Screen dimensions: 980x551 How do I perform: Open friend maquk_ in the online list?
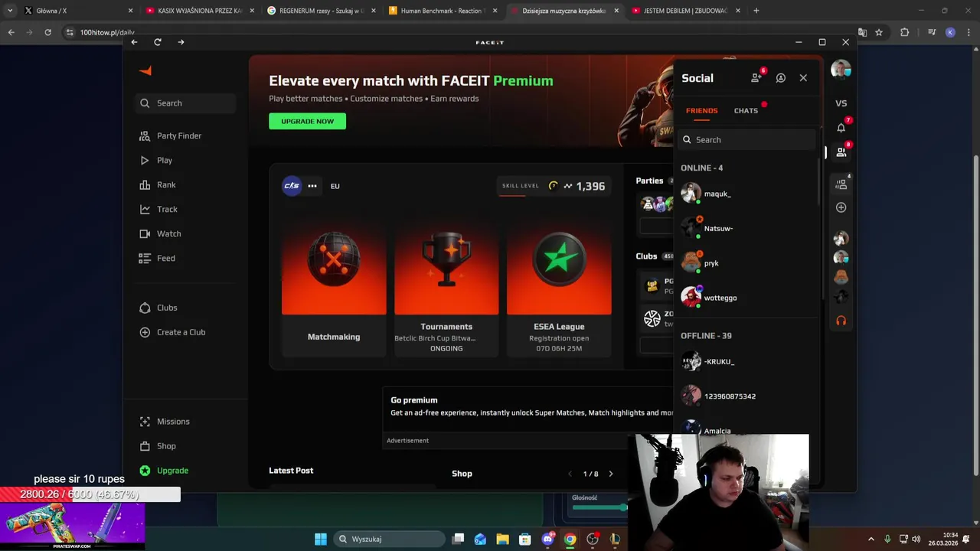(746, 194)
